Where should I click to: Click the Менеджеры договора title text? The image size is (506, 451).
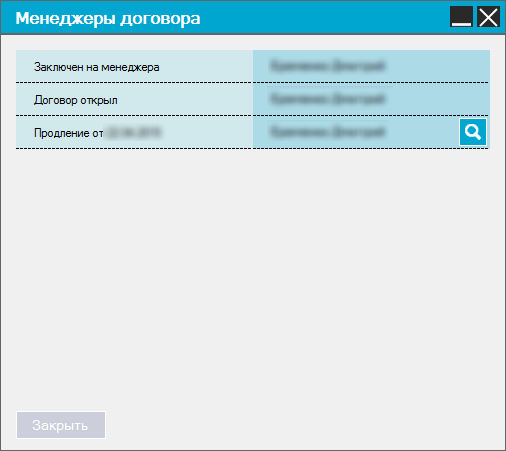point(108,18)
